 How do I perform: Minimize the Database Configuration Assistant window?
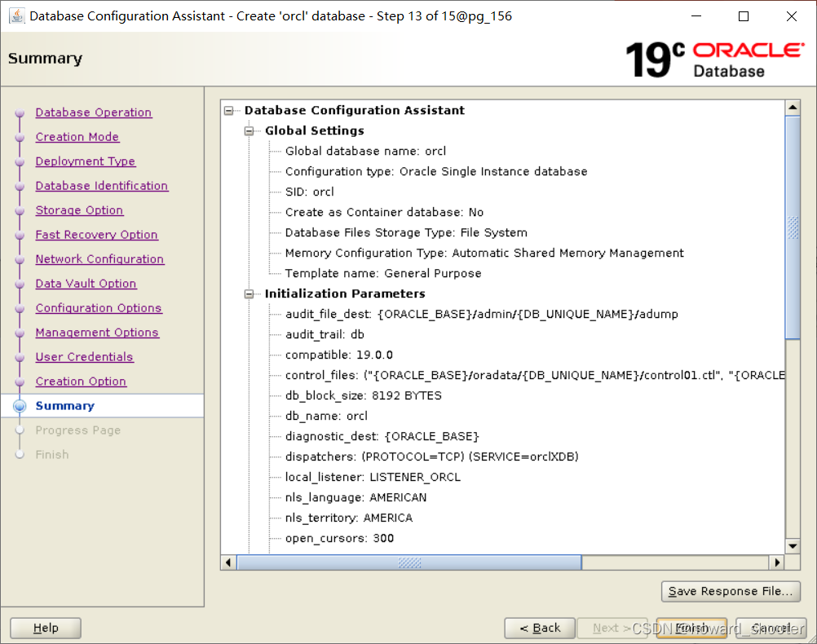pyautogui.click(x=696, y=16)
